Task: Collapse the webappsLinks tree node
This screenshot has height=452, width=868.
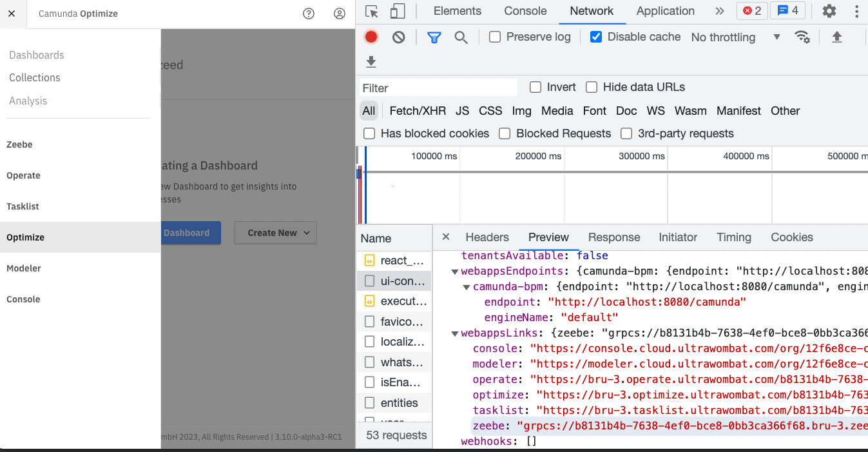Action: click(x=455, y=333)
